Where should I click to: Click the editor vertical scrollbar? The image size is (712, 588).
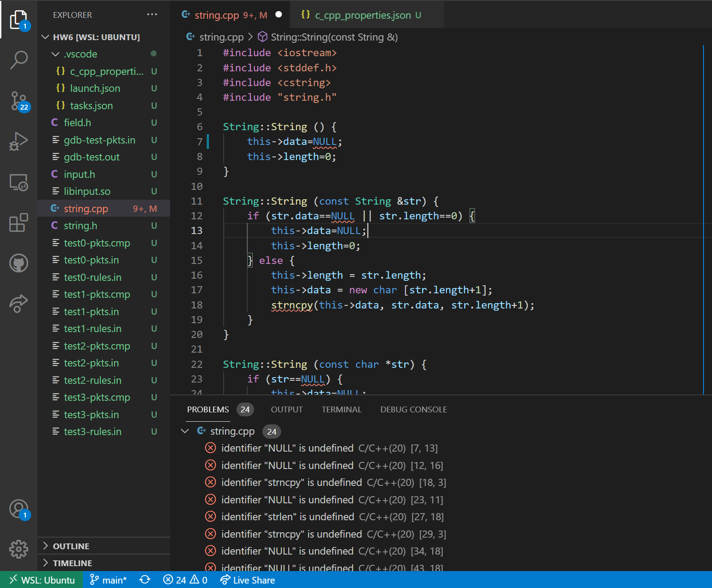pos(707,219)
